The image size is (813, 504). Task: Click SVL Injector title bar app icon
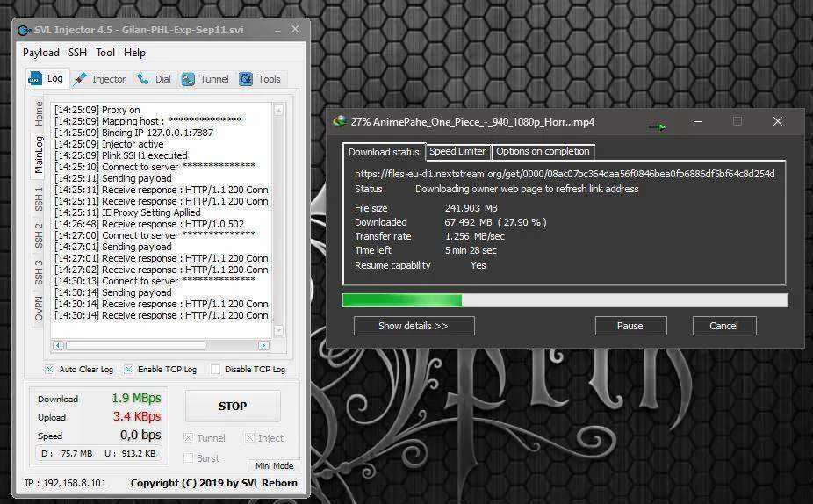[x=25, y=31]
